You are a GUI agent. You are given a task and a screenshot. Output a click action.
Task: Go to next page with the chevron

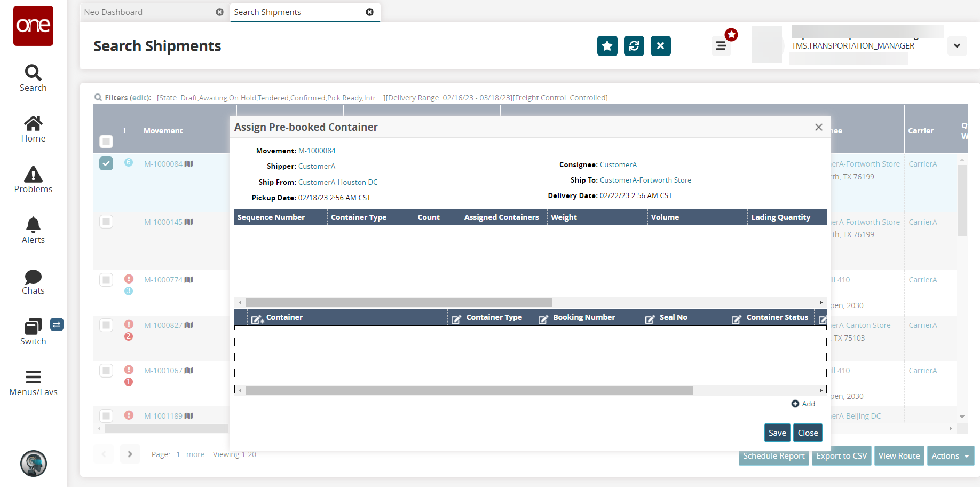tap(130, 454)
